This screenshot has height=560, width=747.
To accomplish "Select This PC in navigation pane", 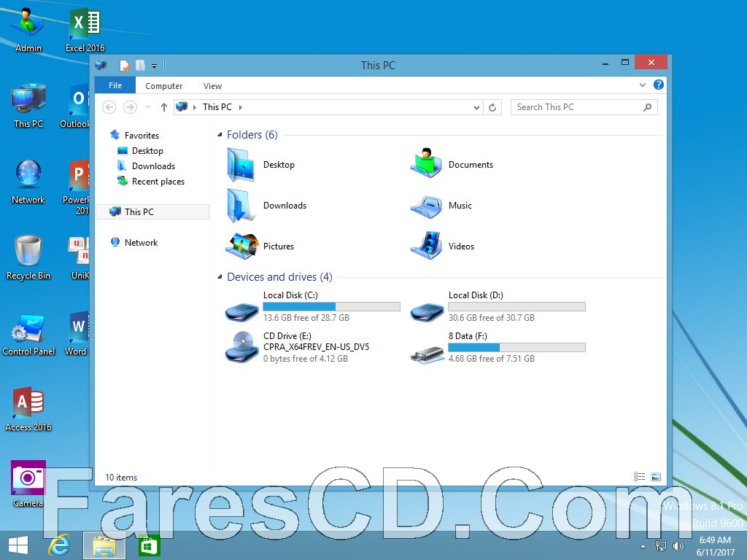I will (x=152, y=212).
